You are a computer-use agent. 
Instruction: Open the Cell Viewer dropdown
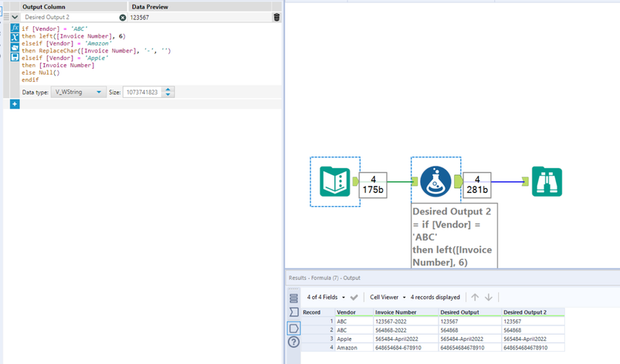pyautogui.click(x=388, y=297)
